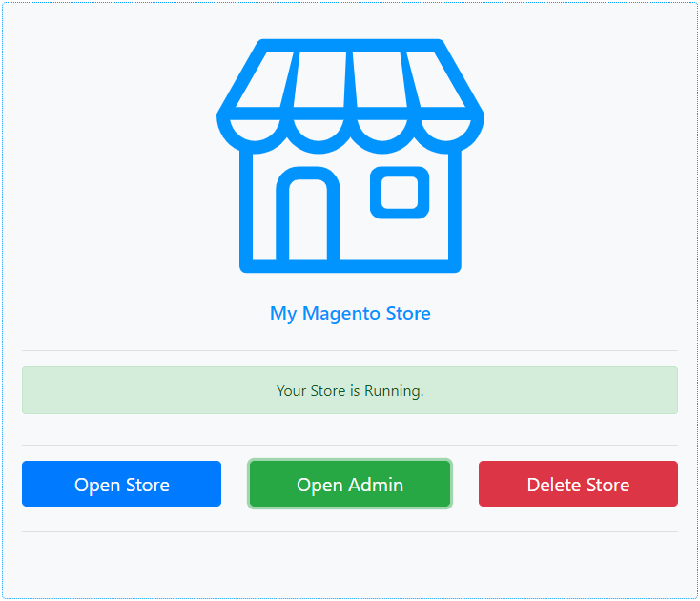Click the door on the store icon
The width and height of the screenshot is (700, 601).
click(308, 219)
